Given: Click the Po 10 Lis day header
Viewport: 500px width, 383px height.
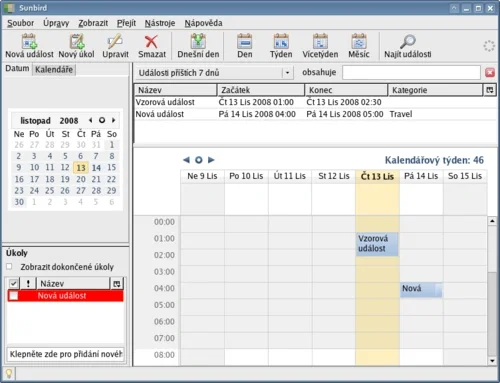Looking at the screenshot, I should 246,176.
